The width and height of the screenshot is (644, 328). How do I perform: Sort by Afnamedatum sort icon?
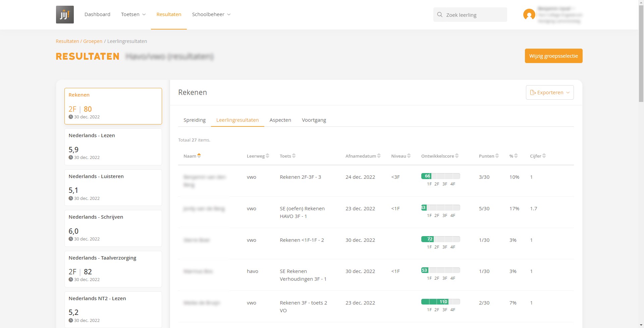(379, 156)
